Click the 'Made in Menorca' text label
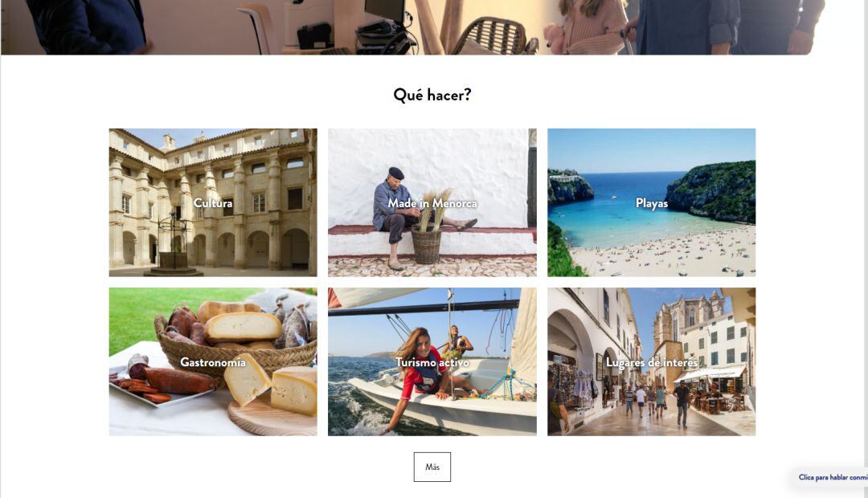Screen dimensions: 868x498 click(x=432, y=203)
